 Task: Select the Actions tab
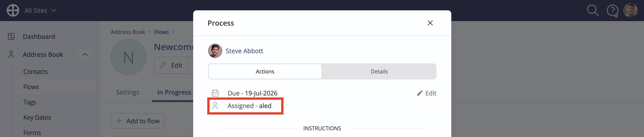tap(265, 71)
